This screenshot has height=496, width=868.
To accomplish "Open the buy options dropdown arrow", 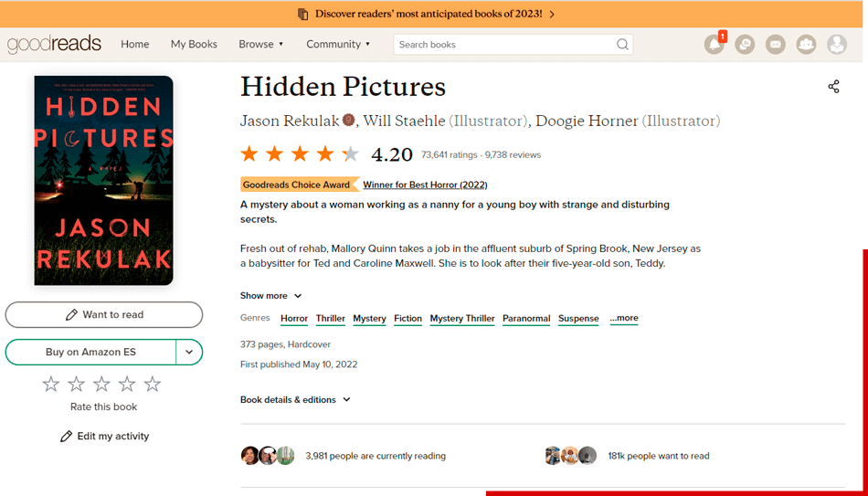I will [189, 352].
